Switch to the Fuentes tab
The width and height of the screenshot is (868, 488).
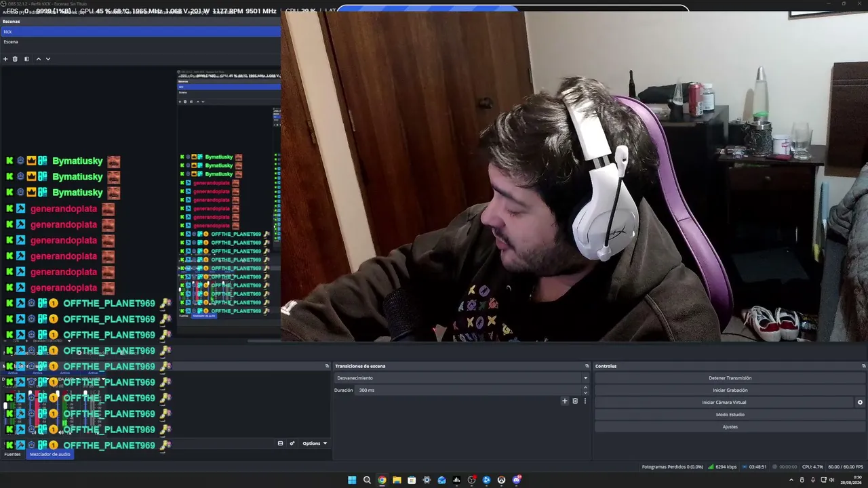13,454
